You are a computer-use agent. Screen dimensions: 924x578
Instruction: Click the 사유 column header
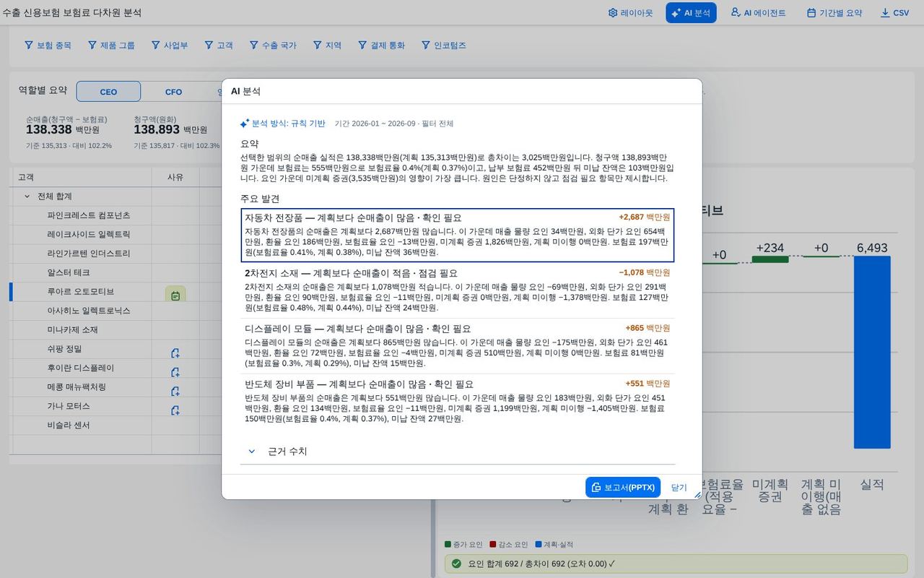click(175, 177)
